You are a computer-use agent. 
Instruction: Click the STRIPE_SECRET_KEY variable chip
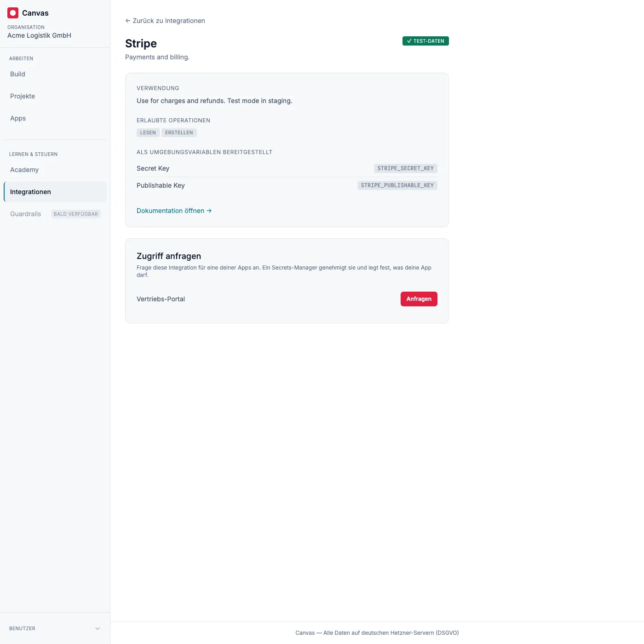point(406,168)
